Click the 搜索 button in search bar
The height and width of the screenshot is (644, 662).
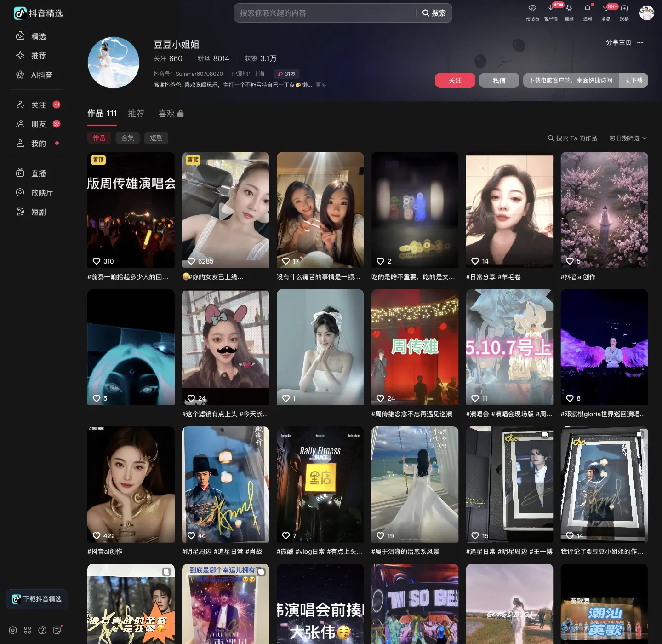434,13
